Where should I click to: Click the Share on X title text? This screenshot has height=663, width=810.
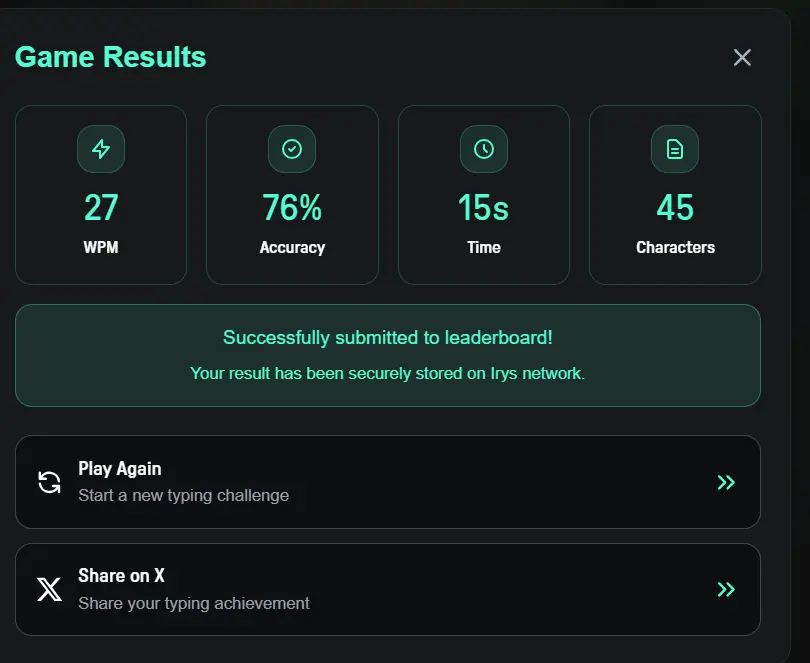coord(121,575)
